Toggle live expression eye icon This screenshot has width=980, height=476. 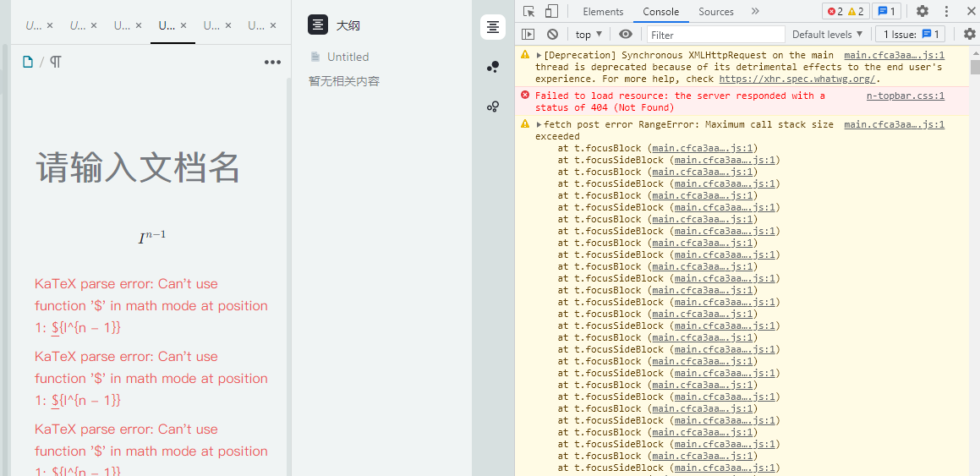[x=626, y=34]
